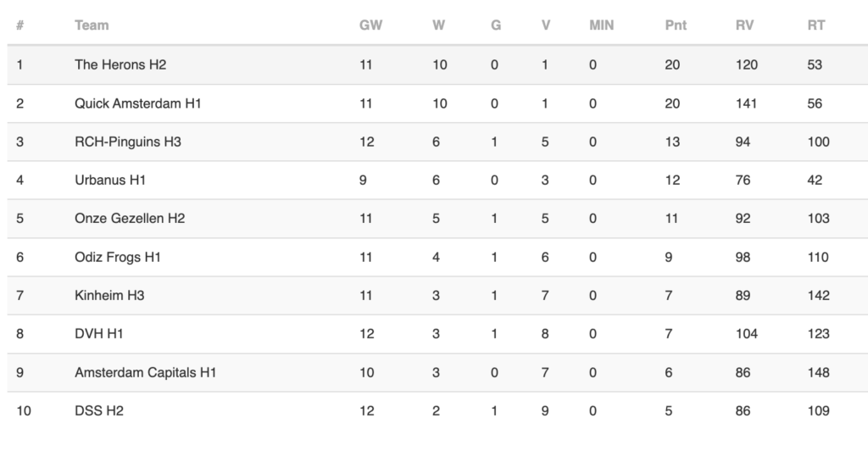Open Amsterdam Capitals H1 team entry
The width and height of the screenshot is (868, 457).
(x=145, y=372)
